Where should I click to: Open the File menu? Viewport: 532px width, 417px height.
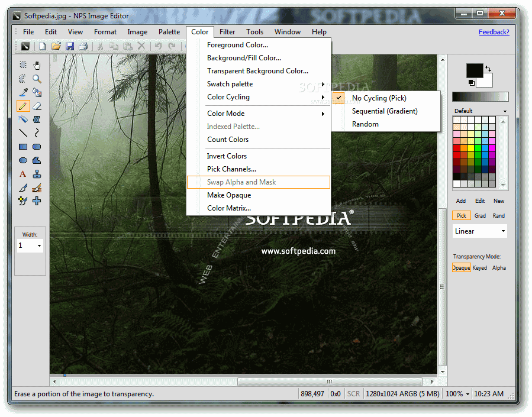tap(28, 32)
